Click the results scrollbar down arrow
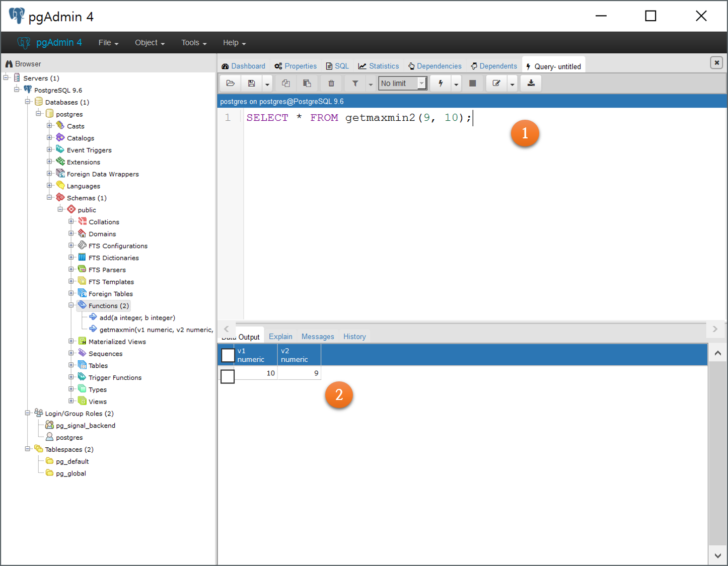Image resolution: width=728 pixels, height=566 pixels. (717, 556)
